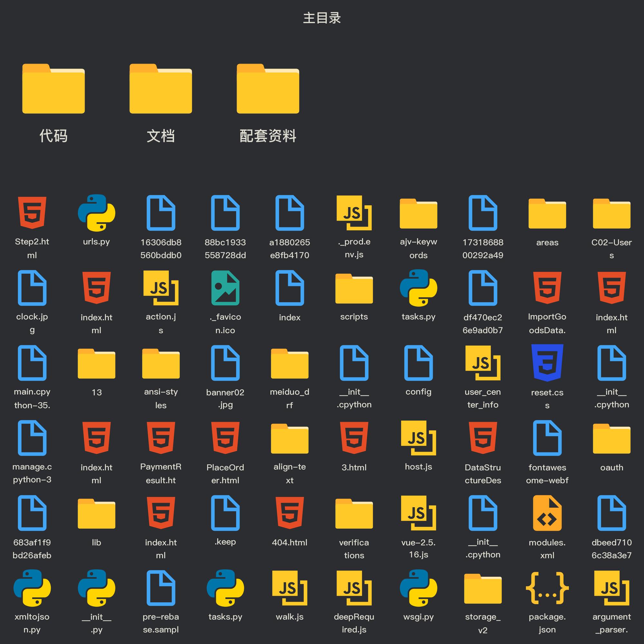
Task: Open the deepRequired.js file
Action: [354, 588]
